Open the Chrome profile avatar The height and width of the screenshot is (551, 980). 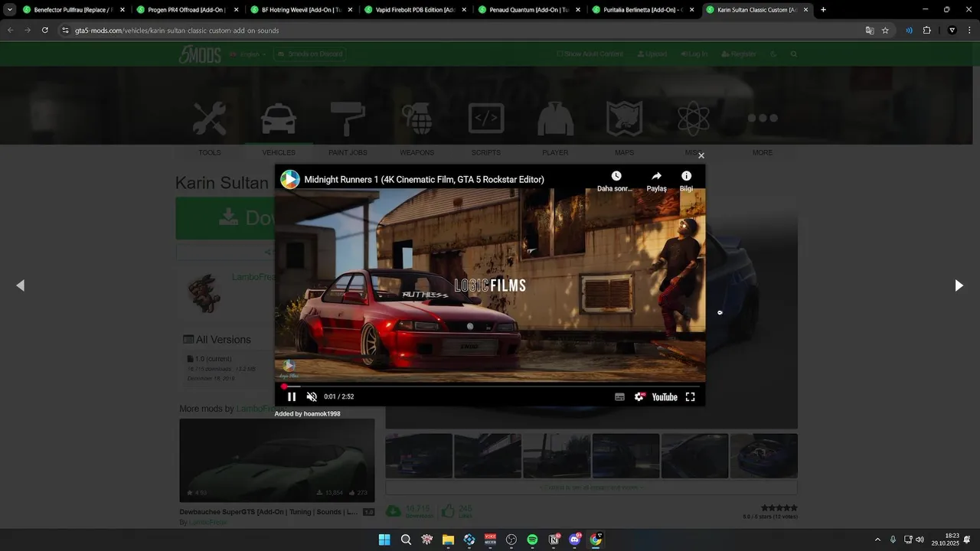952,31
